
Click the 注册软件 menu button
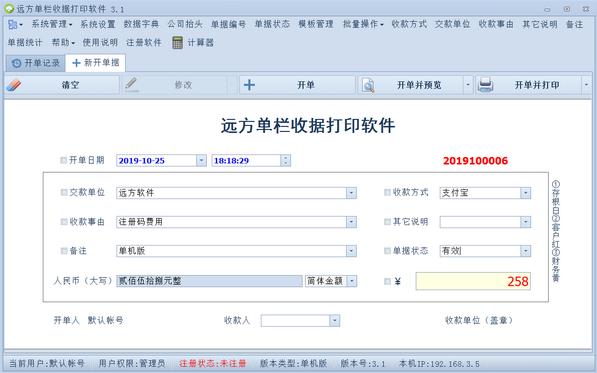[x=144, y=42]
